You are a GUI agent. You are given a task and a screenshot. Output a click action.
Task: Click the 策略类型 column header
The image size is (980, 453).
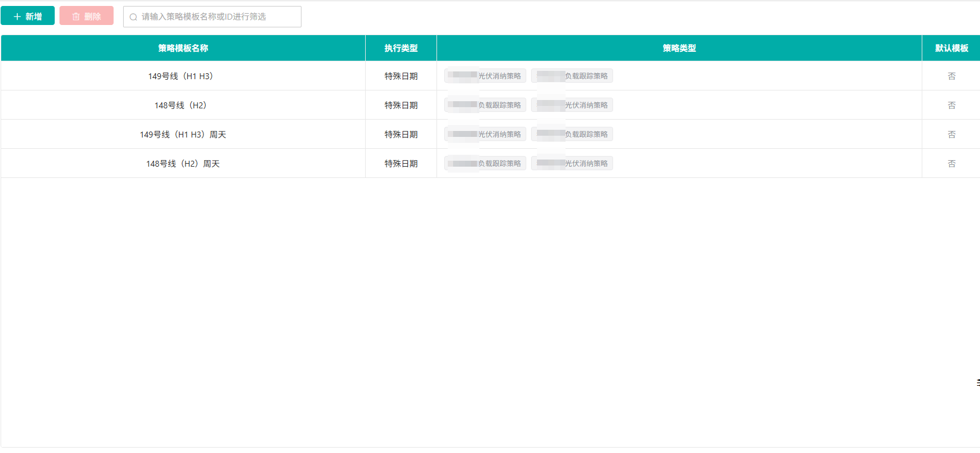coord(679,48)
